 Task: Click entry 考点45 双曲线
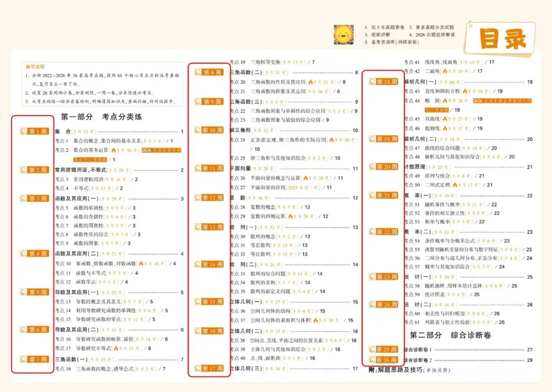click(444, 119)
